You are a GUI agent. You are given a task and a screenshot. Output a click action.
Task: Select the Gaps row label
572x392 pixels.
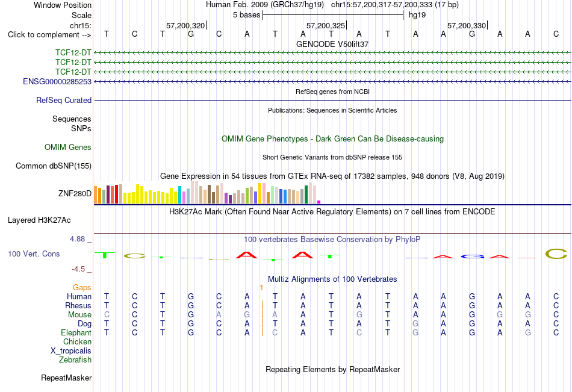[82, 288]
